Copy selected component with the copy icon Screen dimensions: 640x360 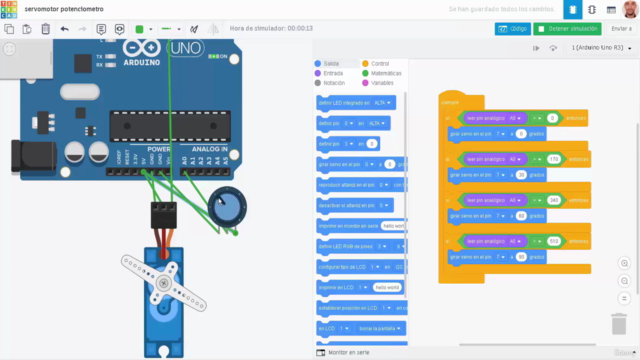(x=9, y=29)
